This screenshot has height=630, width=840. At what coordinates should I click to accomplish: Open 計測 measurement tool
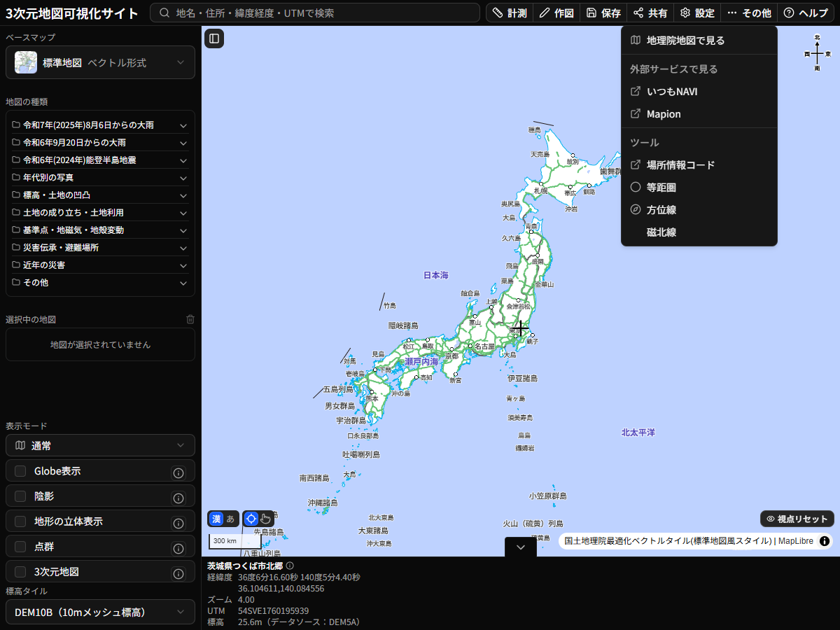(x=510, y=13)
